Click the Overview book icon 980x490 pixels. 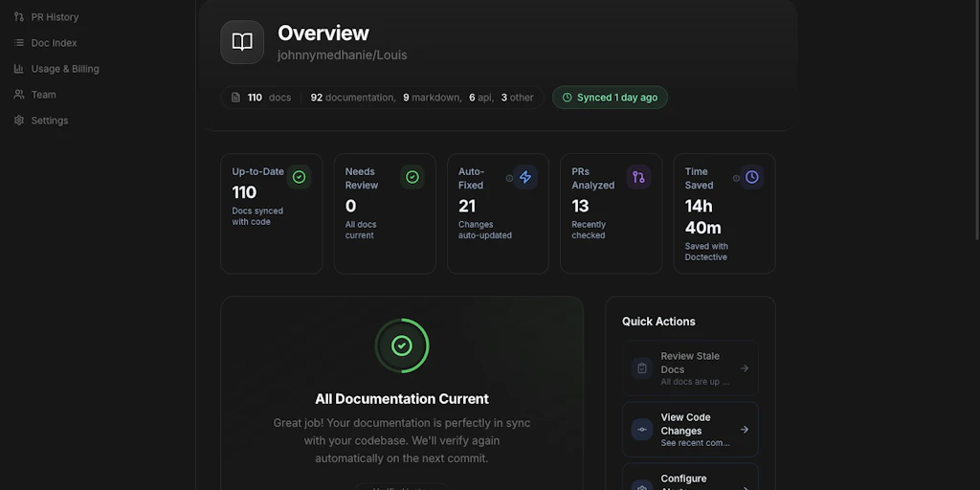click(242, 42)
